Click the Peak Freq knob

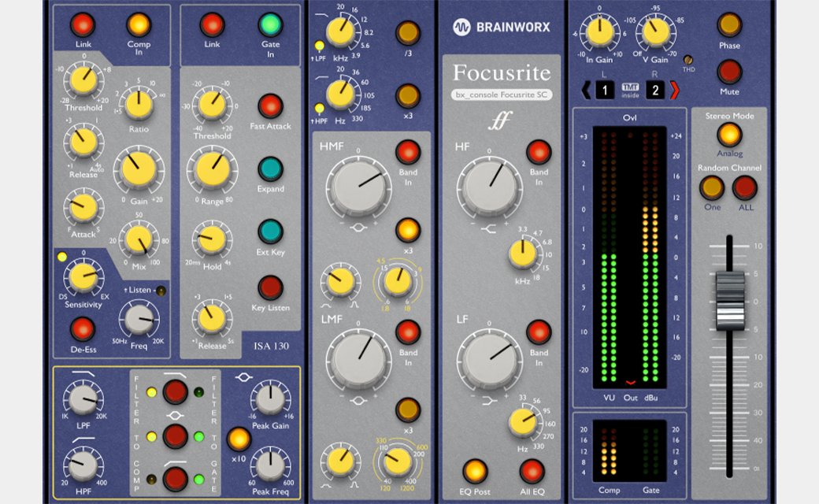click(x=270, y=466)
